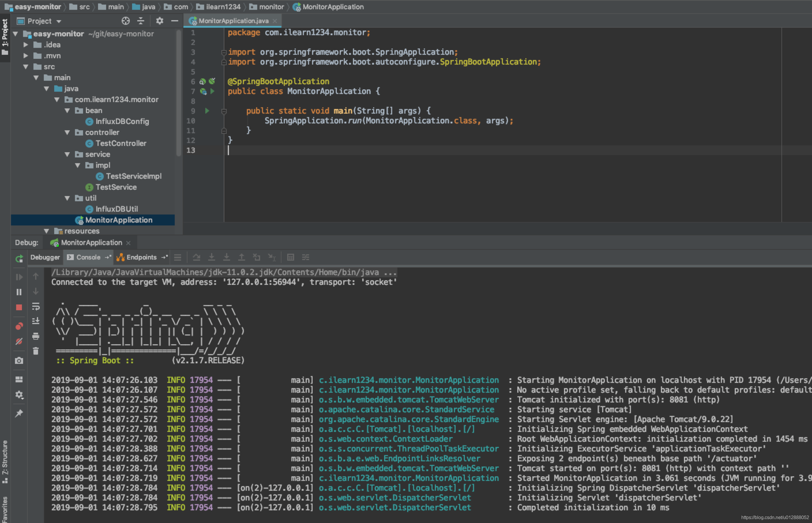
Task: Open Project panel settings gear
Action: (x=160, y=21)
